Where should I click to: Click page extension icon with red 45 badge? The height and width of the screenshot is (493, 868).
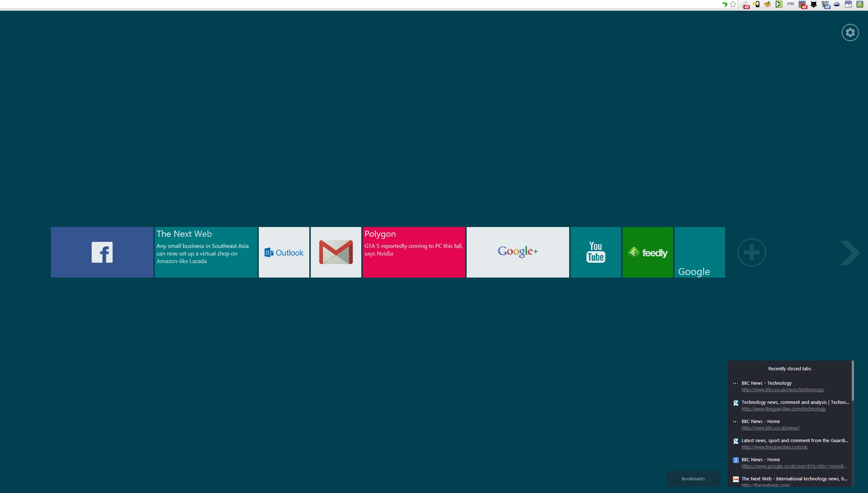[x=745, y=5]
